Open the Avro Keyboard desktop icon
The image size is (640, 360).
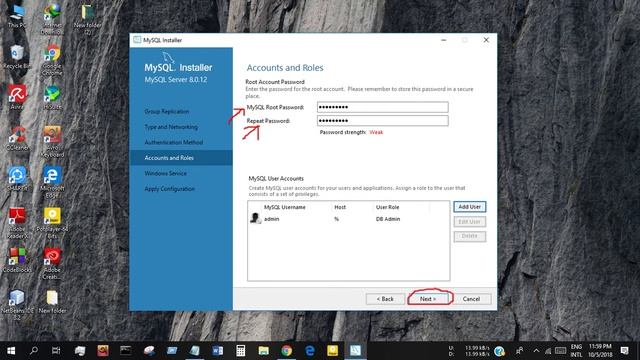pyautogui.click(x=52, y=141)
